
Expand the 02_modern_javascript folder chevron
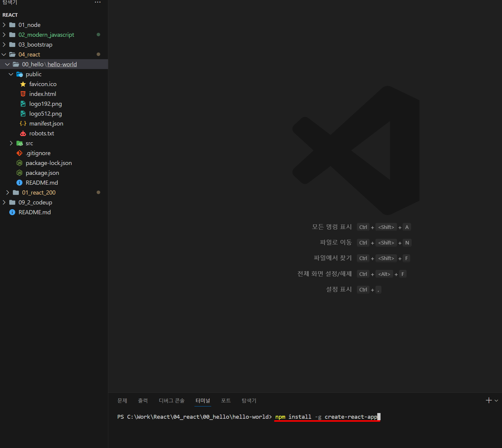4,35
